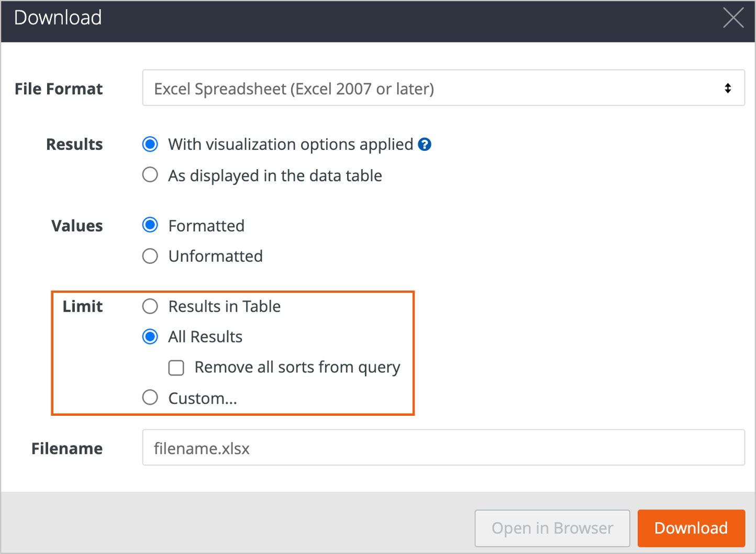The width and height of the screenshot is (756, 554).
Task: Pick the 'Results in Table' limit
Action: click(150, 306)
